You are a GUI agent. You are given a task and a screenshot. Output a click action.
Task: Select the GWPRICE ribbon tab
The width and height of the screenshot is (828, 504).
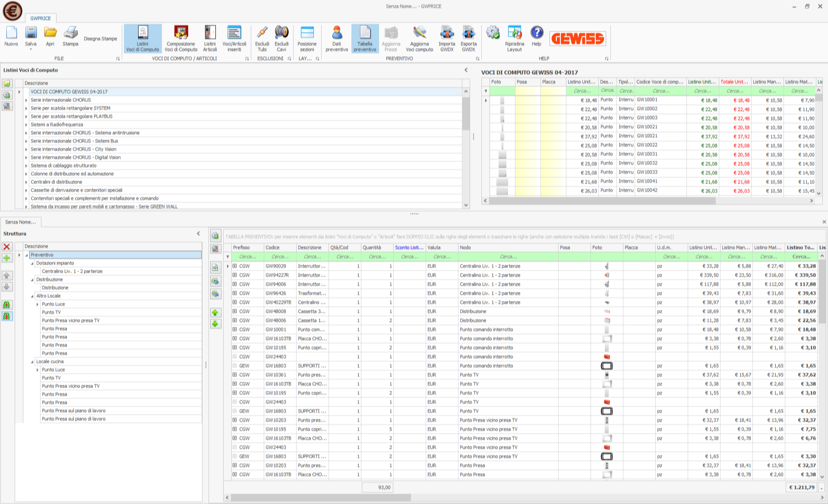tap(41, 18)
